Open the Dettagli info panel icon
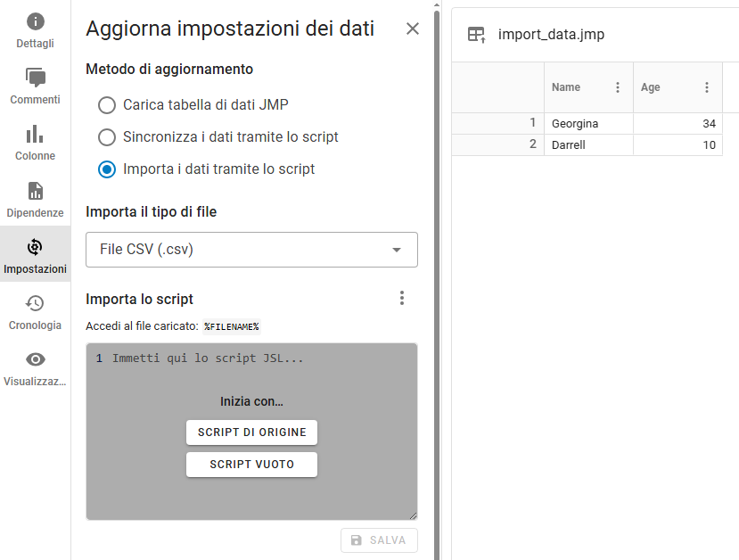 point(36,21)
